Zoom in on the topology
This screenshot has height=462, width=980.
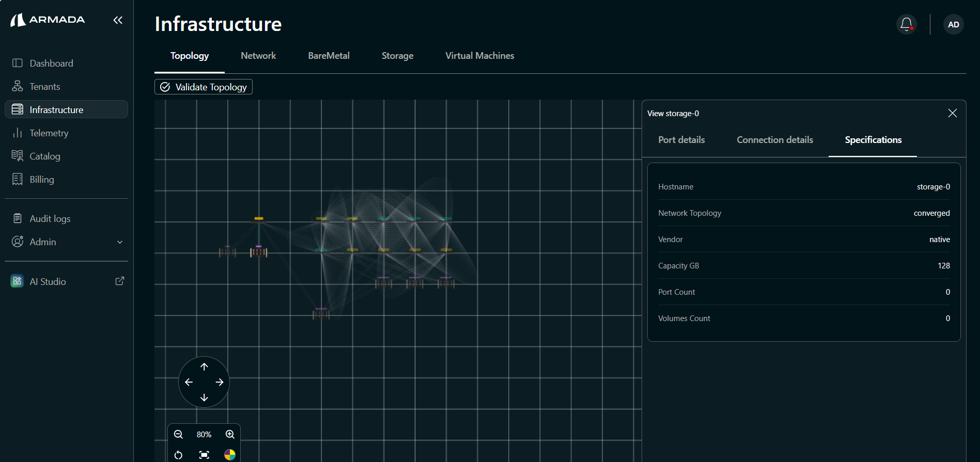tap(230, 435)
